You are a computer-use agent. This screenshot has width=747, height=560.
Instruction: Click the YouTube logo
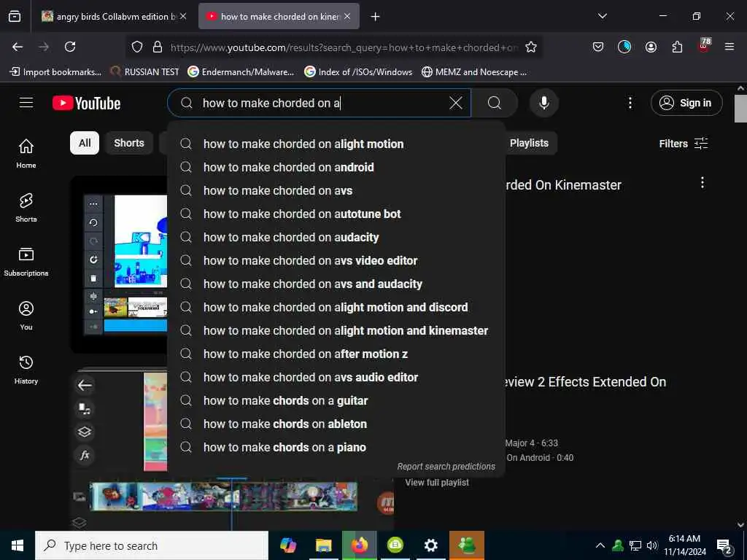(x=86, y=103)
